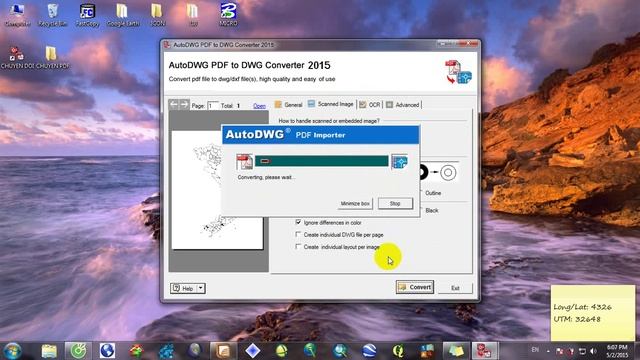Click the AutoDWG converter taskbar button
Screen dimensions: 640x360
click(484, 351)
